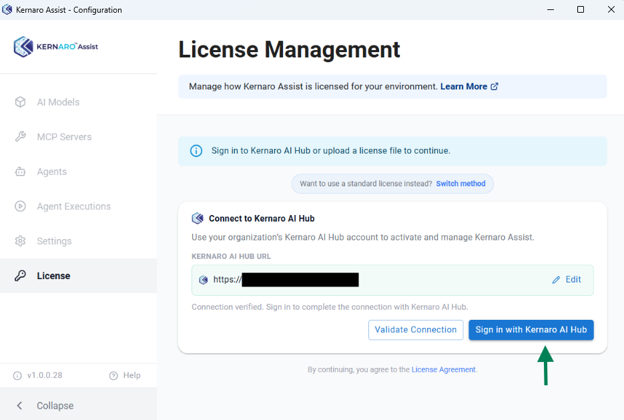This screenshot has height=420, width=624.
Task: Click the pencil Edit icon
Action: click(556, 280)
